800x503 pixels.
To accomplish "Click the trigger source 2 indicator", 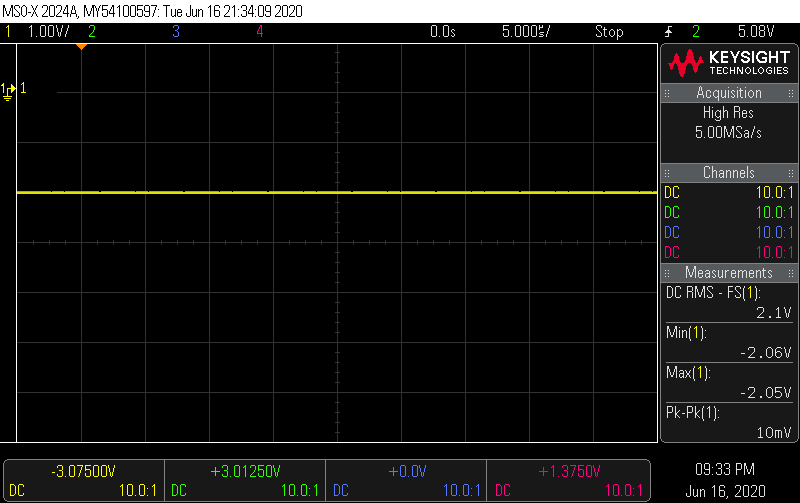I will click(696, 32).
